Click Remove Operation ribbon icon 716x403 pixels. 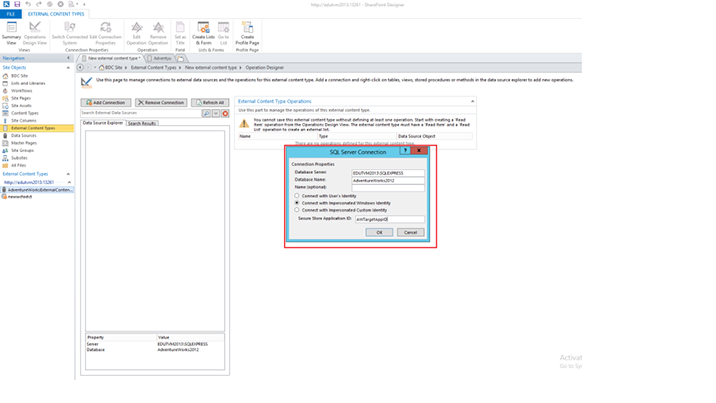[158, 33]
